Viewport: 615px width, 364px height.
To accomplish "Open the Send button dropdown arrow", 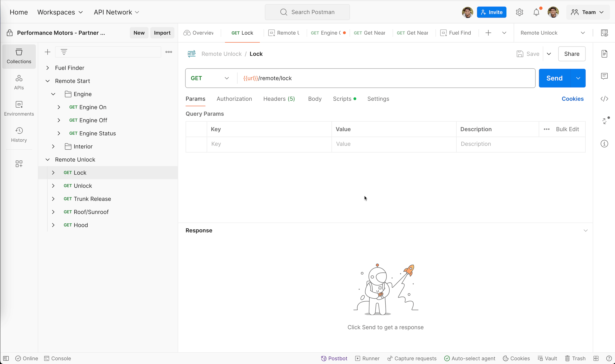I will click(578, 78).
